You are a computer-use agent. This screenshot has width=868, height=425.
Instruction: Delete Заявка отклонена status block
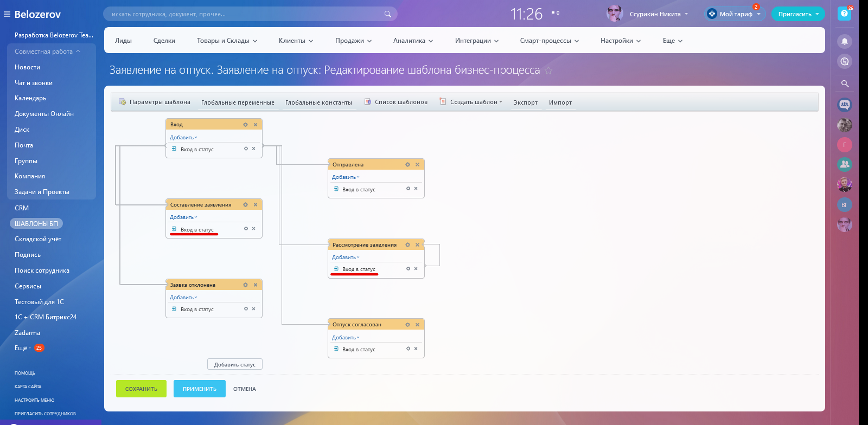click(x=256, y=285)
